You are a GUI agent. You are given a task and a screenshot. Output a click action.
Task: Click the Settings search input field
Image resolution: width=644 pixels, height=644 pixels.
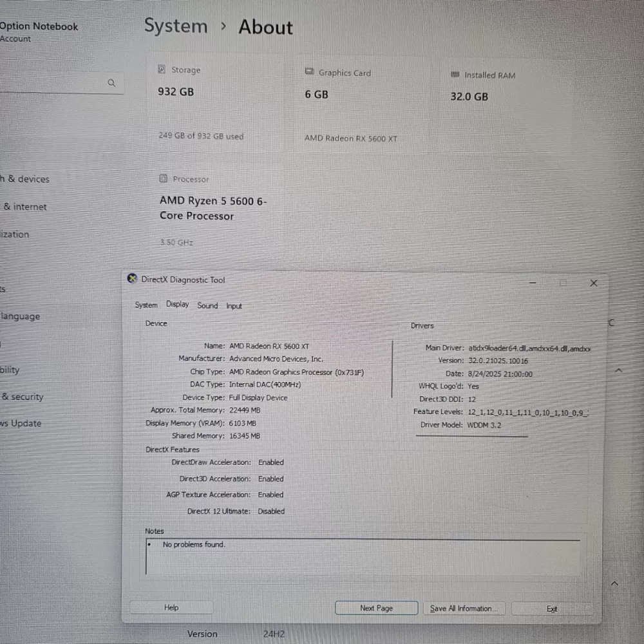(59, 83)
